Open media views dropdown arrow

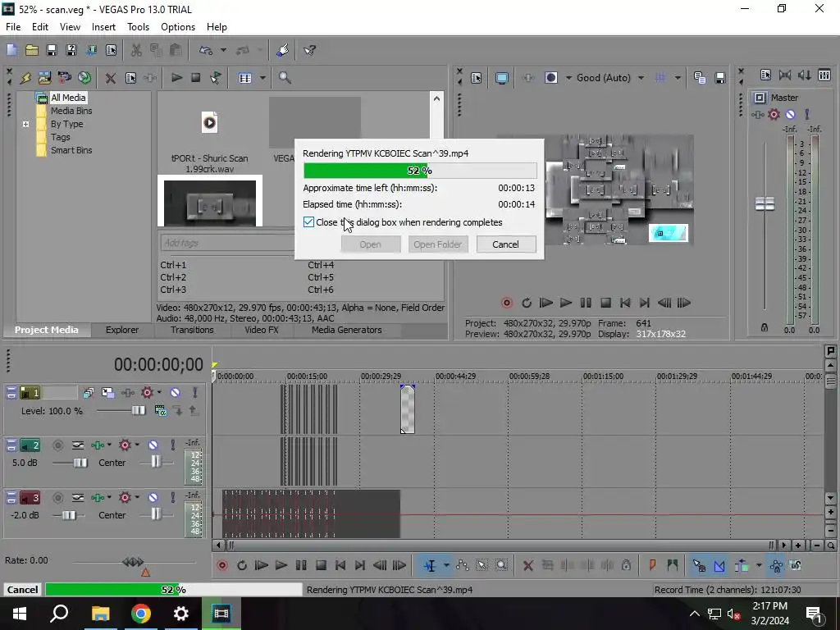[262, 78]
